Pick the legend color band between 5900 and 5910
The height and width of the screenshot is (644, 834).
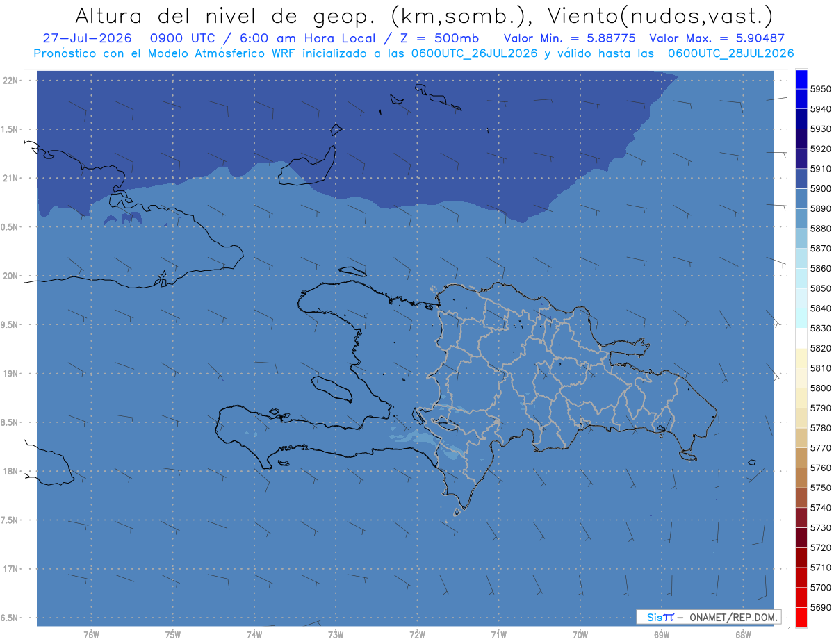(x=801, y=179)
